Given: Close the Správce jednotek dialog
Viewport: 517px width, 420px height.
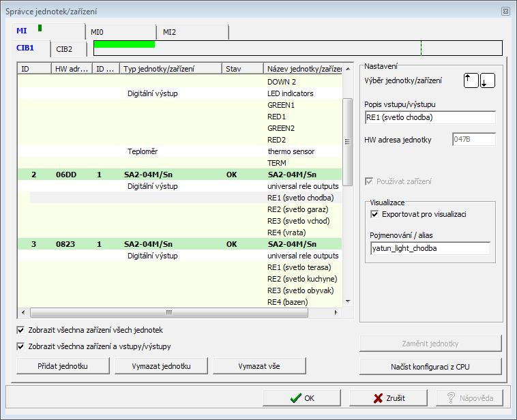Looking at the screenshot, I should 505,11.
